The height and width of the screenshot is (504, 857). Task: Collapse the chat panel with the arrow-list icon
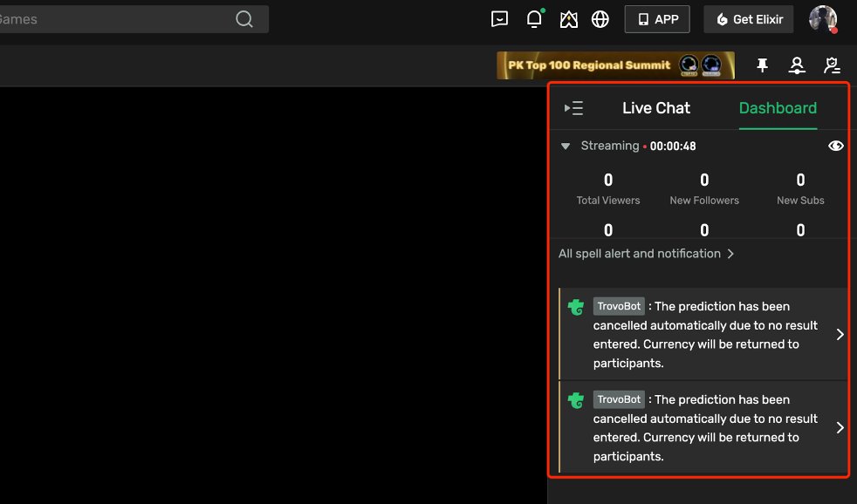tap(573, 108)
